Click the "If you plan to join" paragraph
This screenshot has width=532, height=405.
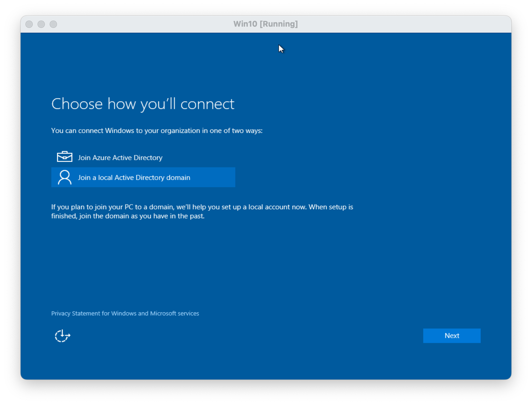202,207
